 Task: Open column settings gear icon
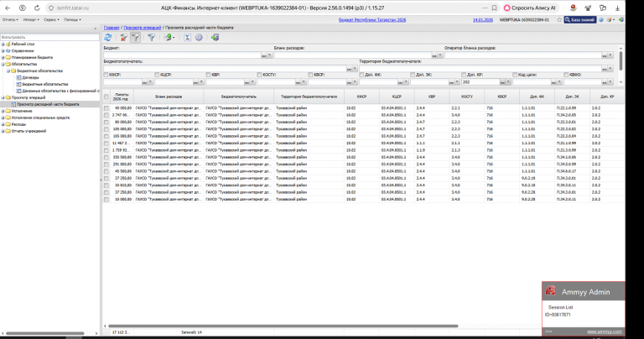[199, 38]
